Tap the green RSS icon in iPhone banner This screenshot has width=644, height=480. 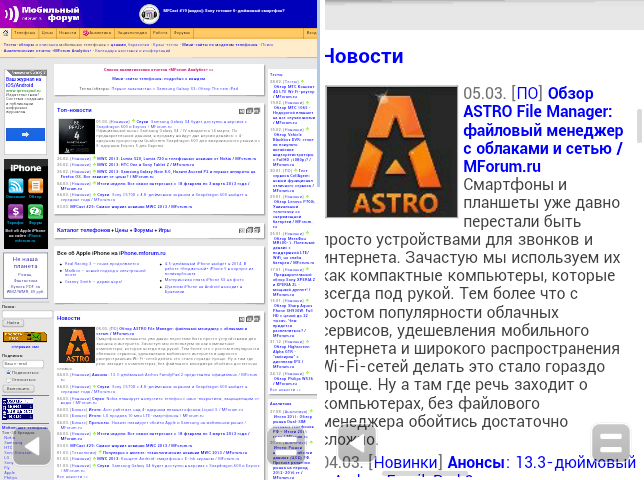click(x=16, y=185)
